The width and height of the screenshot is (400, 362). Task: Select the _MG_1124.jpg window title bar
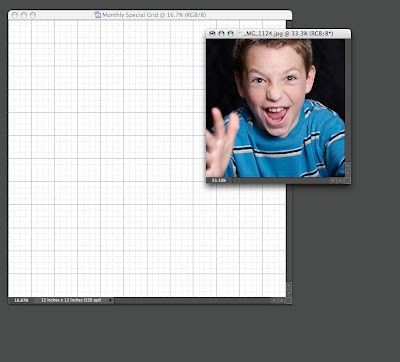[278, 34]
